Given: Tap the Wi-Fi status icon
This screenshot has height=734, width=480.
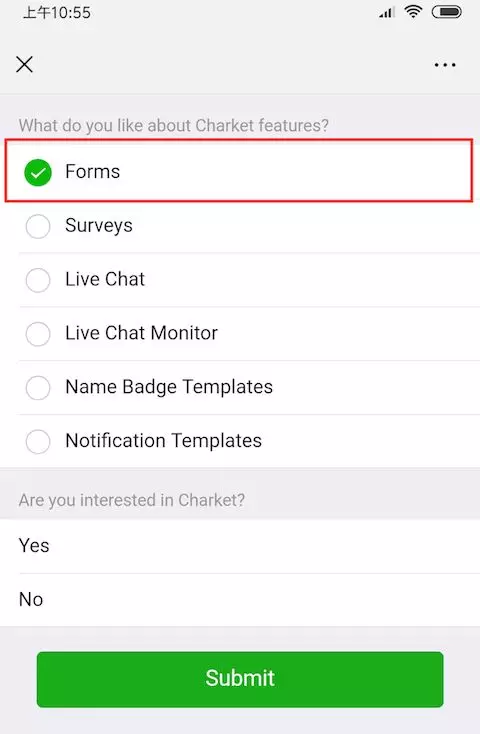Looking at the screenshot, I should 413,12.
